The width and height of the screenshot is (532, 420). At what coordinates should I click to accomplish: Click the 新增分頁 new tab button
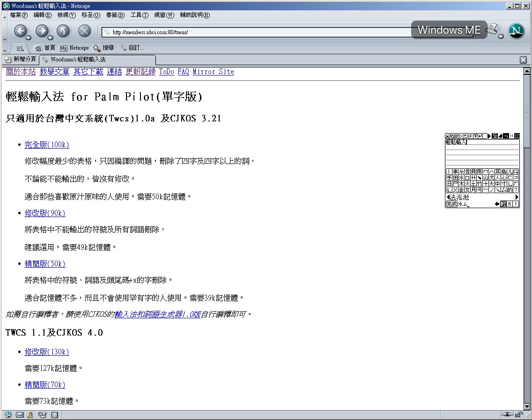tap(20, 60)
